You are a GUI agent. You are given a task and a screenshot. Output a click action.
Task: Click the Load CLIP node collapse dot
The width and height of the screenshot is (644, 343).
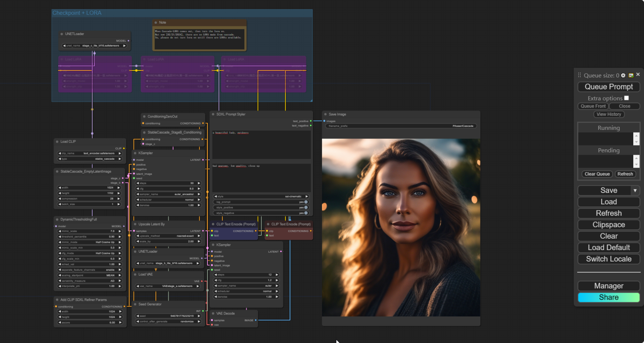57,141
